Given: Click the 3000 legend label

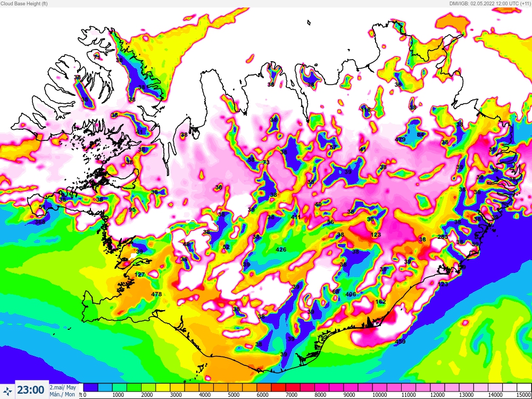Looking at the screenshot, I should pyautogui.click(x=175, y=395).
